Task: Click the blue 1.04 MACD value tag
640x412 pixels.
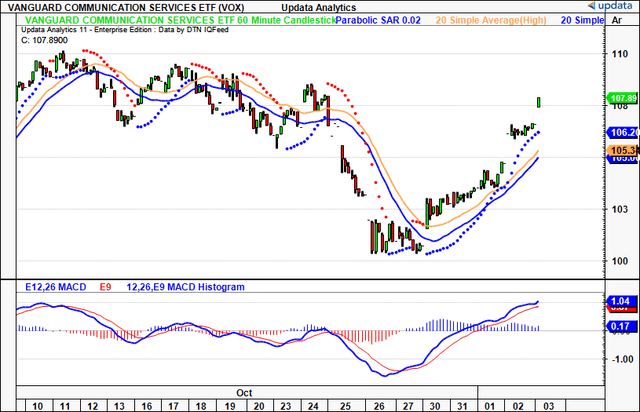Action: point(621,301)
